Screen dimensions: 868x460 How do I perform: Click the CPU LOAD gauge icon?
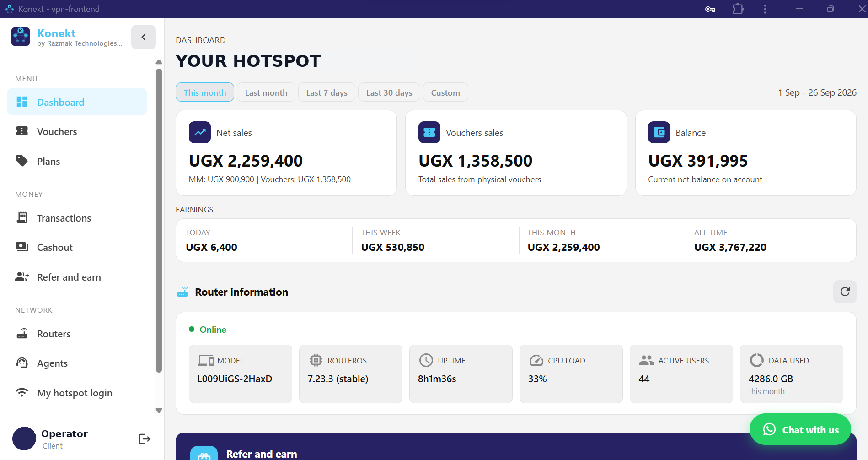(536, 360)
